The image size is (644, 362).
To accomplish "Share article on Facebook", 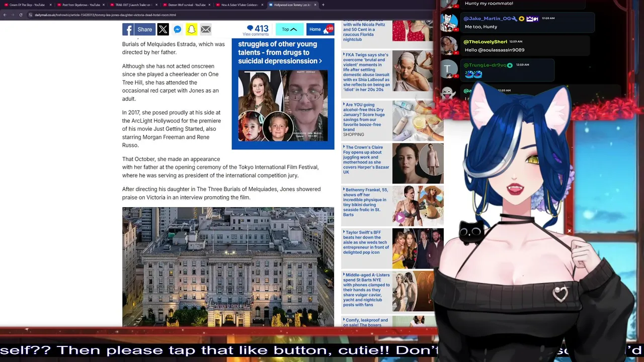I will coord(138,29).
